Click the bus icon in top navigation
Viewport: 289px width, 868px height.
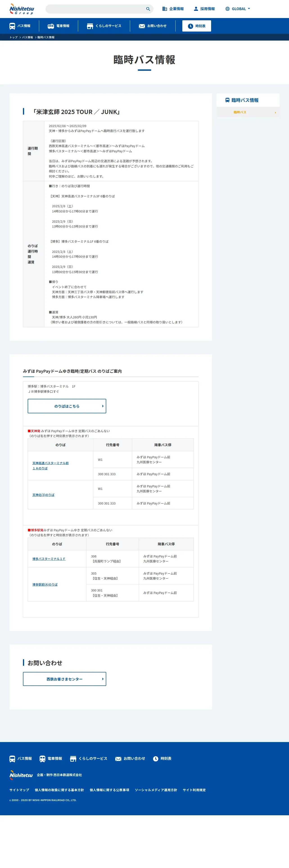tap(12, 26)
